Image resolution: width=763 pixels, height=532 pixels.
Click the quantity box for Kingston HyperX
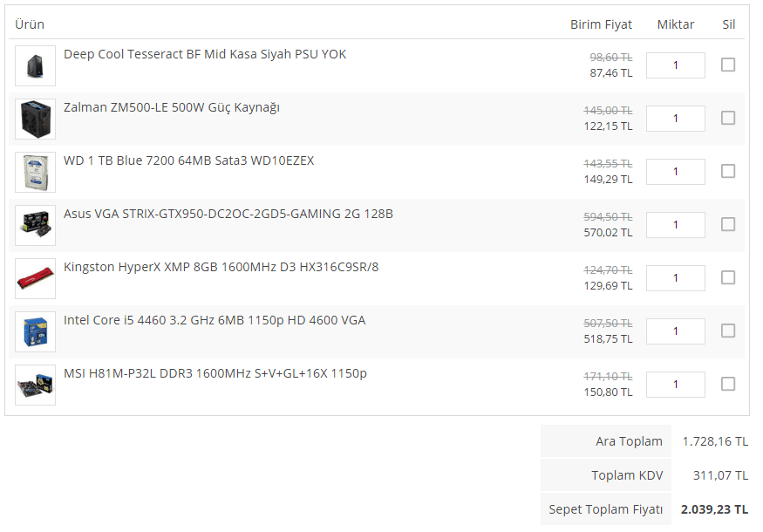(x=676, y=278)
